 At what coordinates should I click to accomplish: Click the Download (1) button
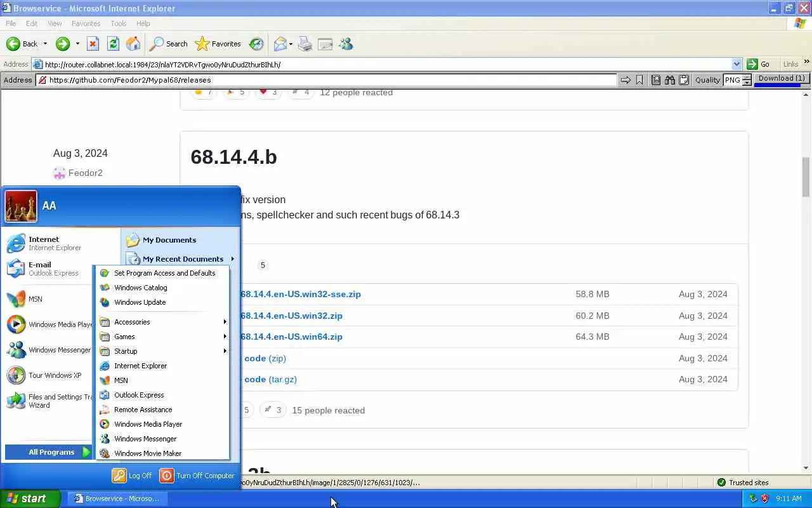point(781,79)
